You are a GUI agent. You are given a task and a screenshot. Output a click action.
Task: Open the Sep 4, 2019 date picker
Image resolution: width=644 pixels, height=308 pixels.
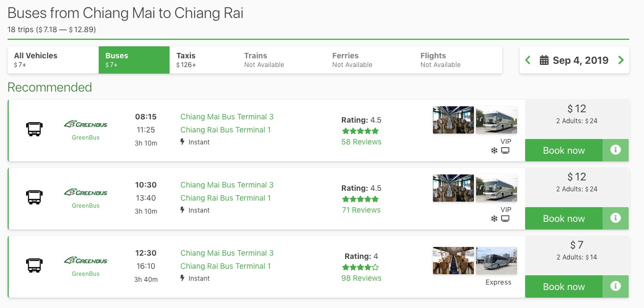(x=580, y=61)
